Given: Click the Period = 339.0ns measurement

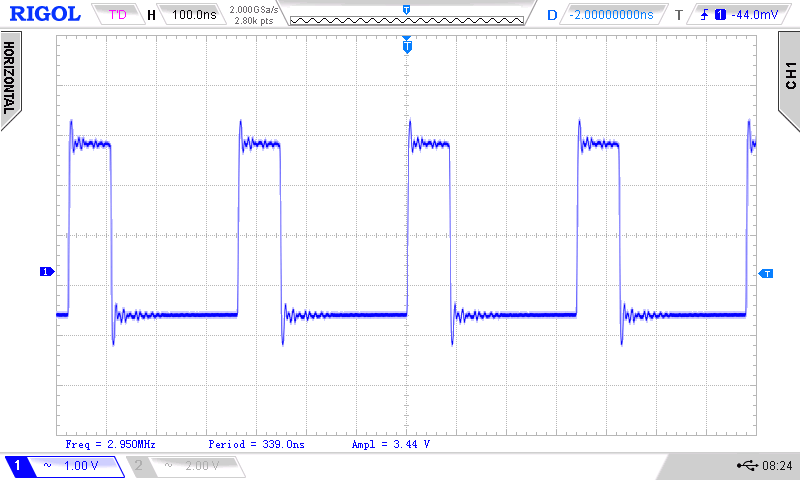Looking at the screenshot, I should coord(256,444).
